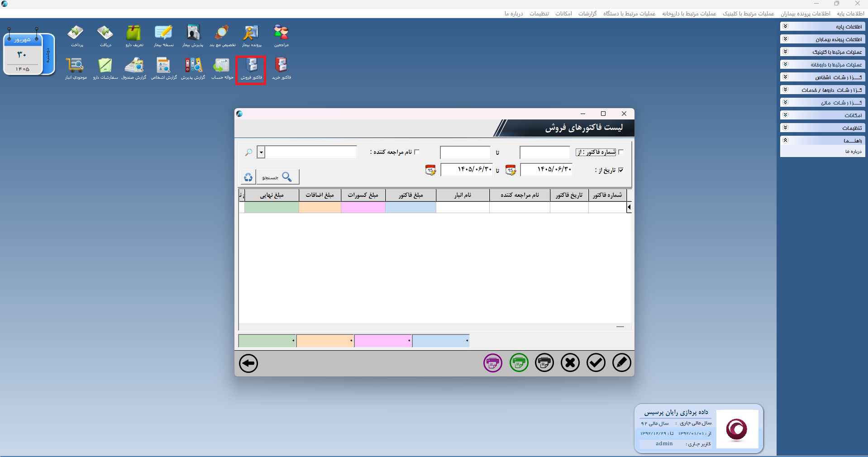Screen dimensions: 868x457
Task: Launch the نسخه بیمار (patient prescription) shortcut
Action: 163,36
